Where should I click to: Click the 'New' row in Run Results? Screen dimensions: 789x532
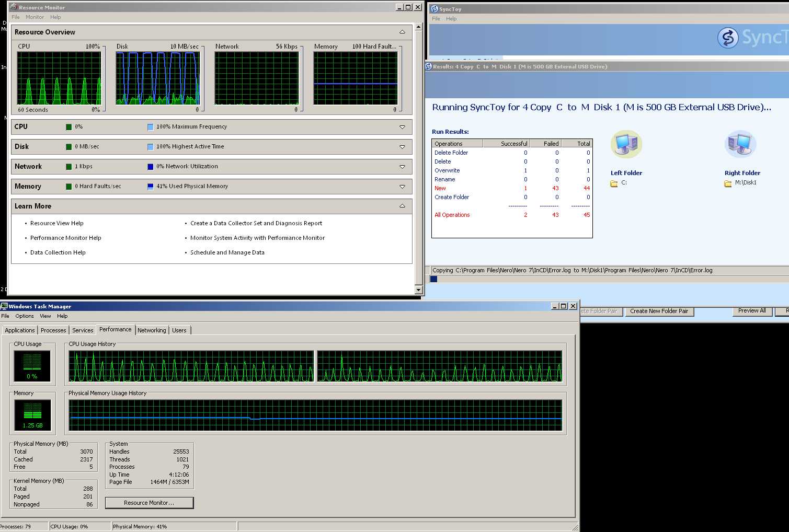(x=512, y=189)
